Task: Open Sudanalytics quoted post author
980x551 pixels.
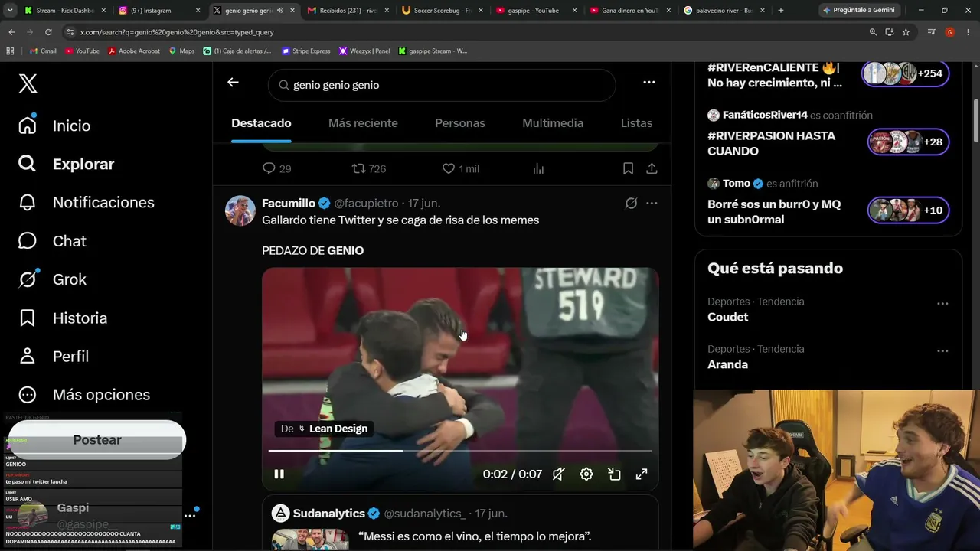Action: click(x=328, y=514)
